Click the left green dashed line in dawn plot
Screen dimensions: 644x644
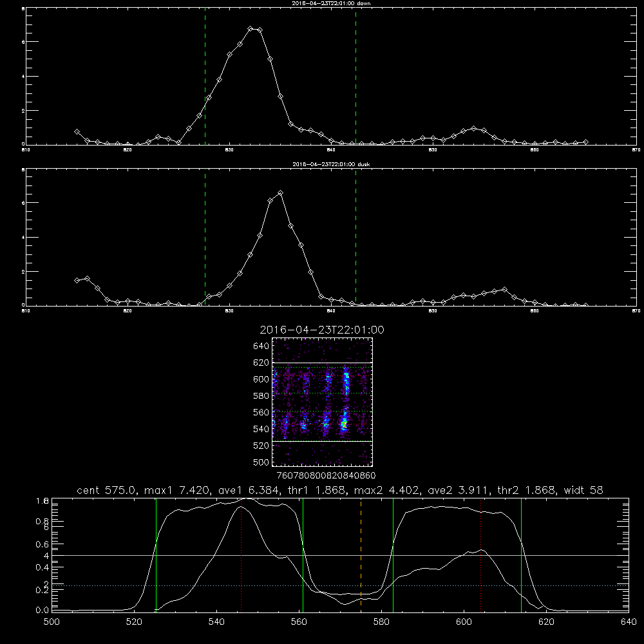pyautogui.click(x=205, y=77)
